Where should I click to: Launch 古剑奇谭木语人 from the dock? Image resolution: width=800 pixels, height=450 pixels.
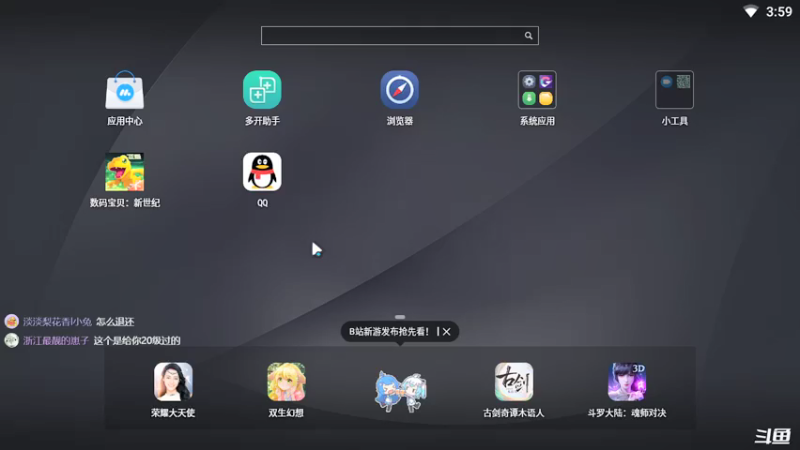click(514, 382)
